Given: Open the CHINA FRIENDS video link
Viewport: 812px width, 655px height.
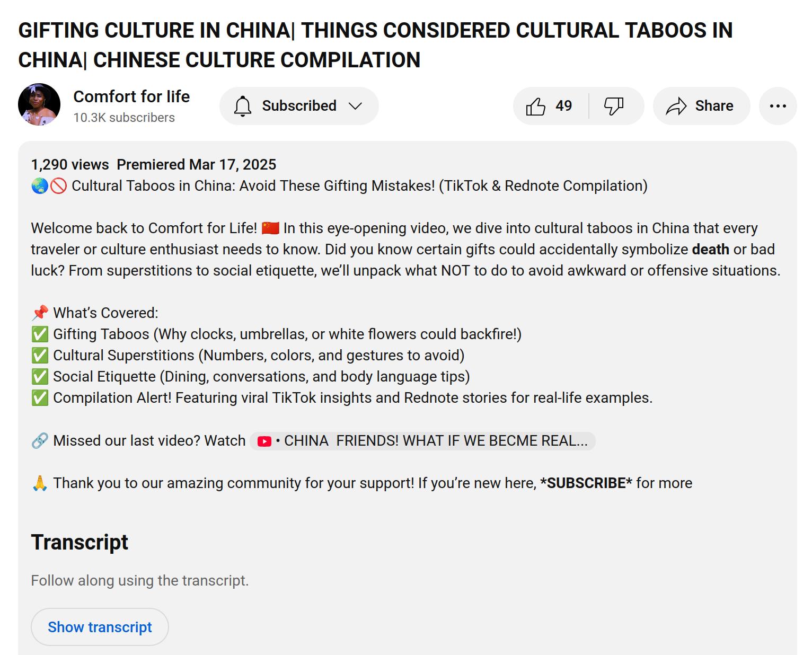Looking at the screenshot, I should [435, 441].
